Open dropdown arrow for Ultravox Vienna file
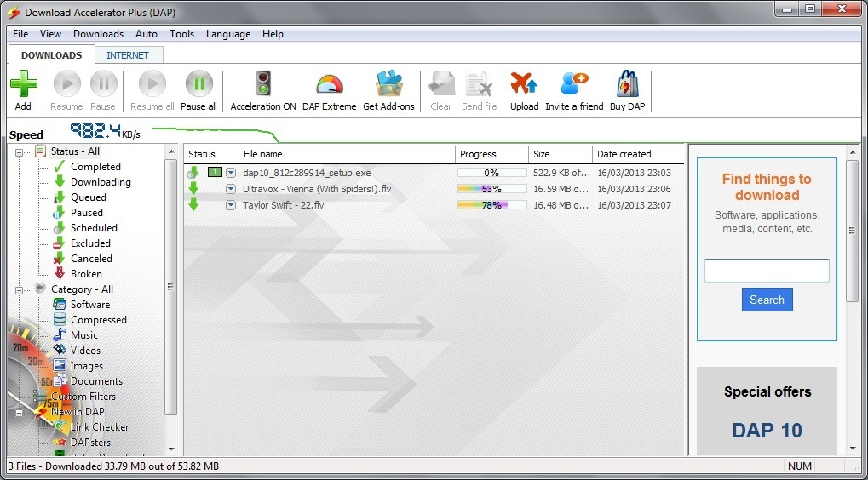The height and width of the screenshot is (480, 868). [231, 189]
